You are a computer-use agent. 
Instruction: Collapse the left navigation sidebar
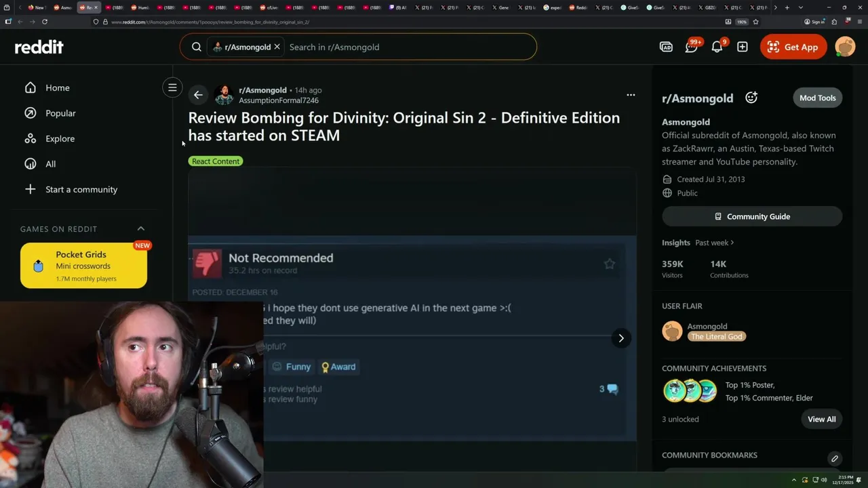tap(172, 87)
